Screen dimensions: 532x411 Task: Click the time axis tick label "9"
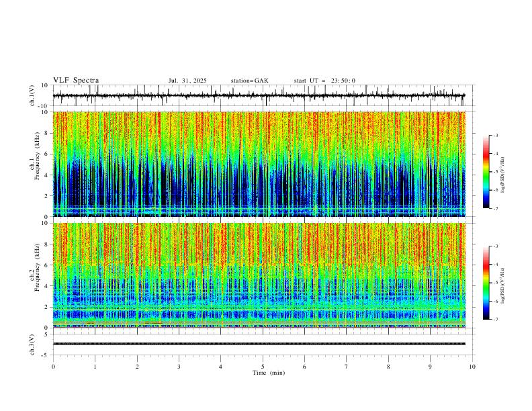pos(430,367)
